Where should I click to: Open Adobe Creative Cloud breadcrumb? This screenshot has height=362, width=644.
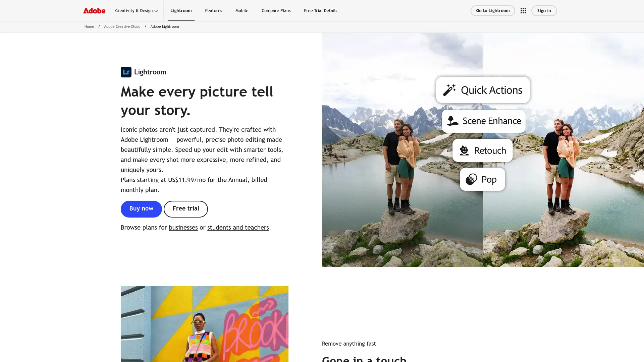[122, 26]
